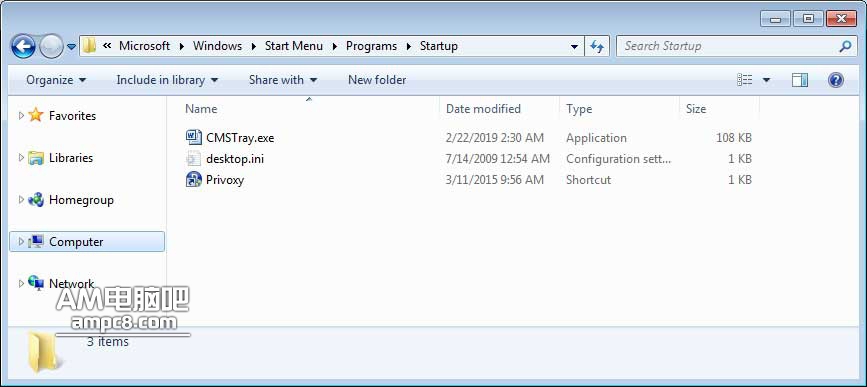The width and height of the screenshot is (867, 387).
Task: Open the Share with menu
Action: 283,80
